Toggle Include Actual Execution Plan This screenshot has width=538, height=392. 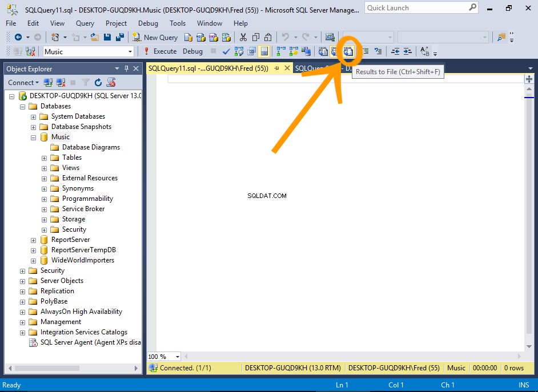(x=281, y=51)
